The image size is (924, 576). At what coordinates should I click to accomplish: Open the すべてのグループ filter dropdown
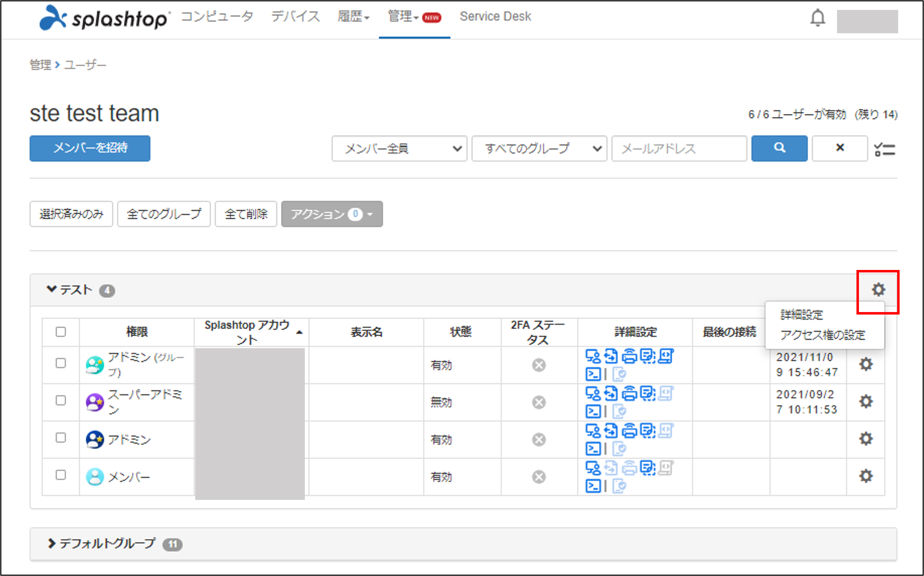pyautogui.click(x=539, y=148)
